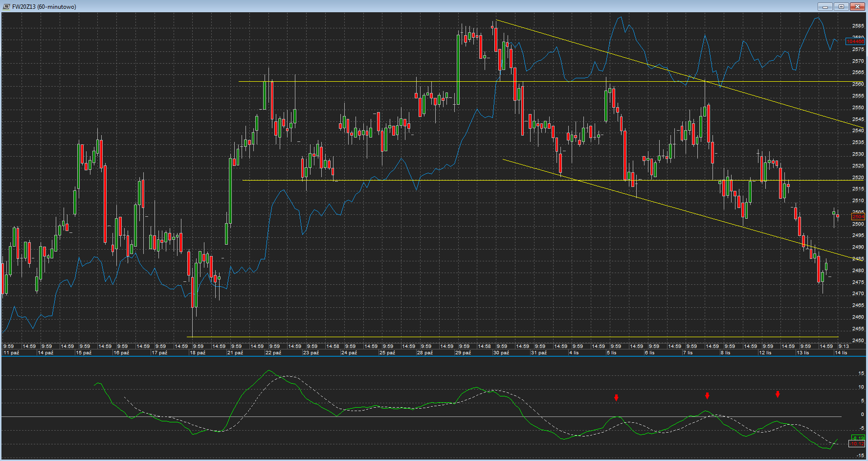Click the chart window icon in title bar
Screen dimensions: 868x461
click(6, 7)
